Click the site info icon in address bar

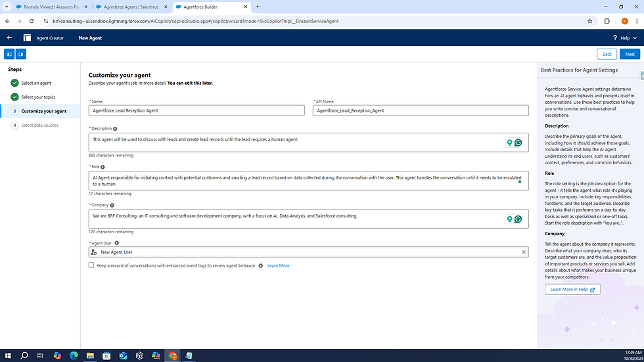[46, 21]
